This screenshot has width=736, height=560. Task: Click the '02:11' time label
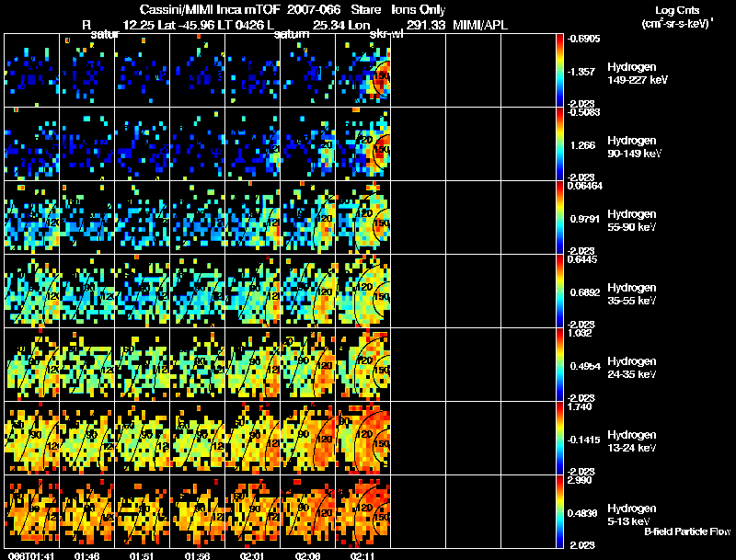(362, 556)
